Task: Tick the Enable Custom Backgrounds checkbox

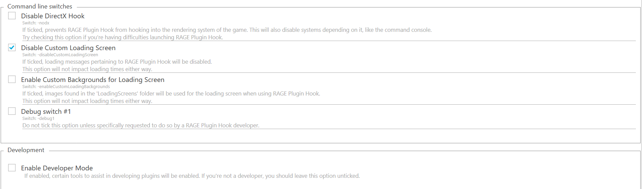Action: point(12,80)
